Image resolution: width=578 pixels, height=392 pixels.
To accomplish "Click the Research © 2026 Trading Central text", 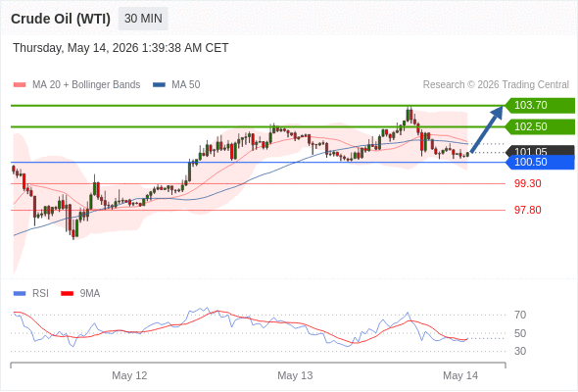I will coord(496,85).
